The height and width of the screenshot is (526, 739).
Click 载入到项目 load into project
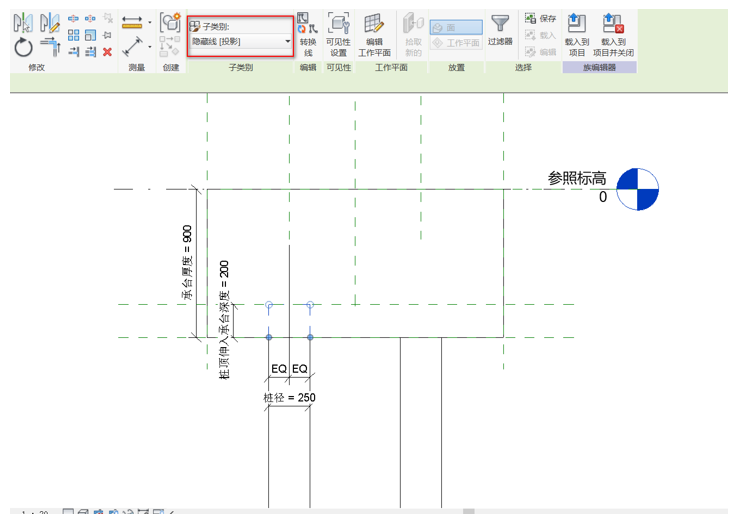[577, 35]
